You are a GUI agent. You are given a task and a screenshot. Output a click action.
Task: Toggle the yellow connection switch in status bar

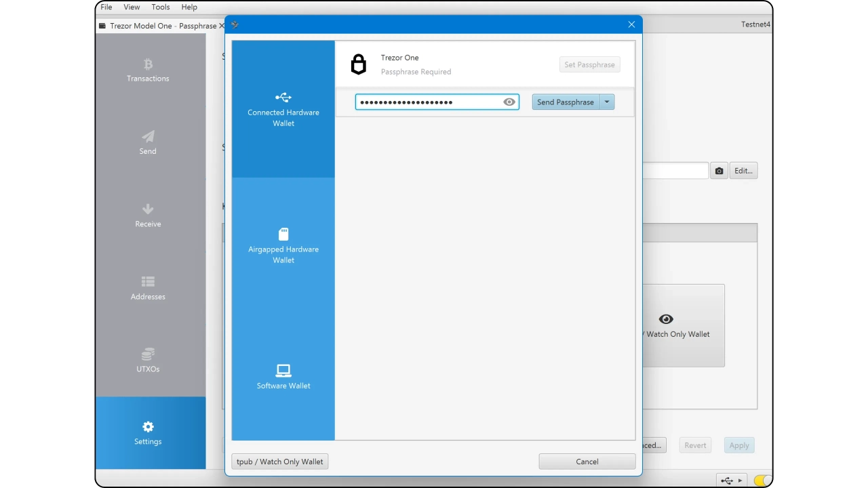[762, 481]
